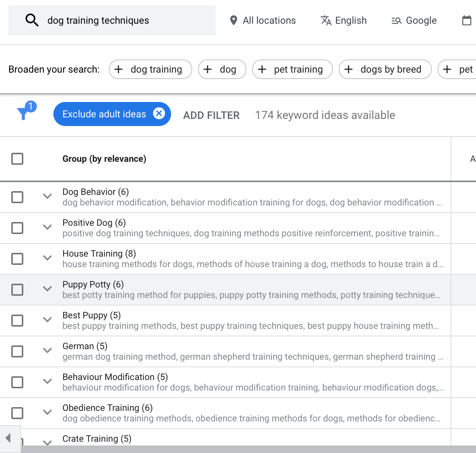Expand the Behaviour Modification group
Viewport: 476px width, 453px height.
point(47,381)
